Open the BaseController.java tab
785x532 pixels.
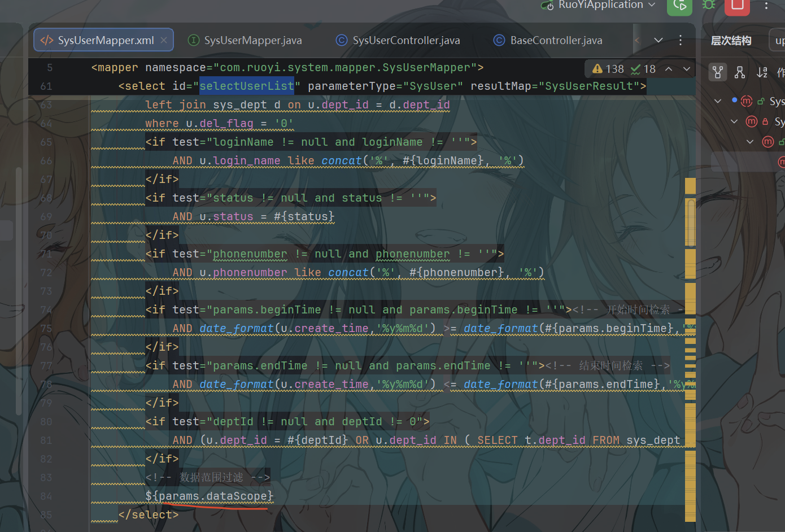548,40
